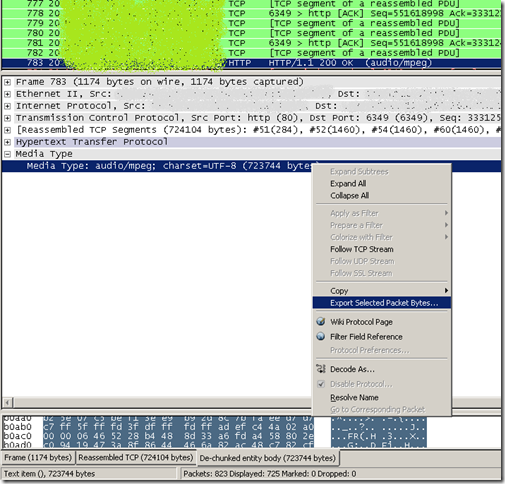
Task: Expand the Frame 783 tree node
Action: [x=7, y=82]
